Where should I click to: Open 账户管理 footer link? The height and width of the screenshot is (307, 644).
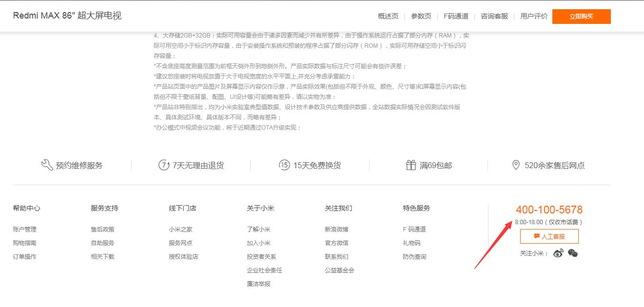[x=25, y=229]
